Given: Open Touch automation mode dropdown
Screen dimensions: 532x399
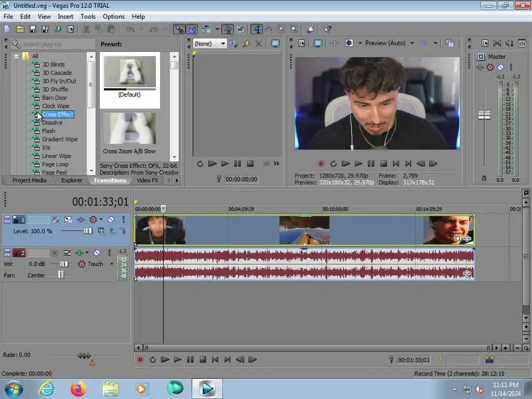Looking at the screenshot, I should pyautogui.click(x=112, y=264).
